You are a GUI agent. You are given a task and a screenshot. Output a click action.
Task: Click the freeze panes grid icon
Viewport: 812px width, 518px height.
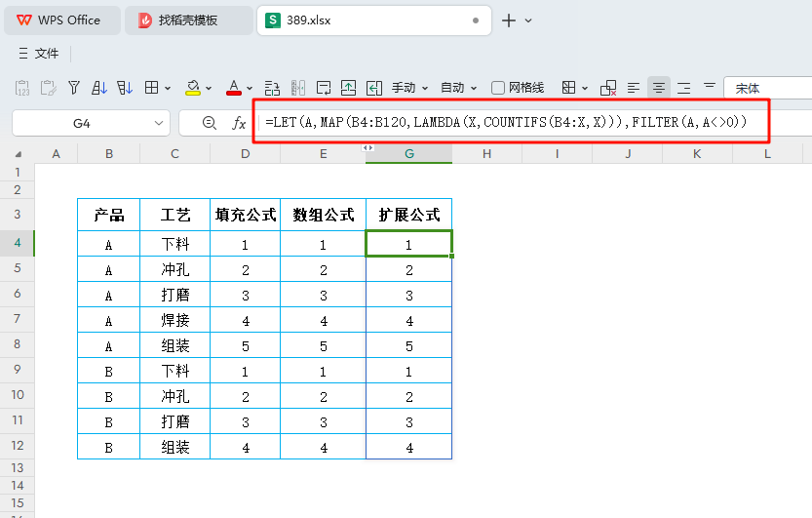click(x=568, y=88)
